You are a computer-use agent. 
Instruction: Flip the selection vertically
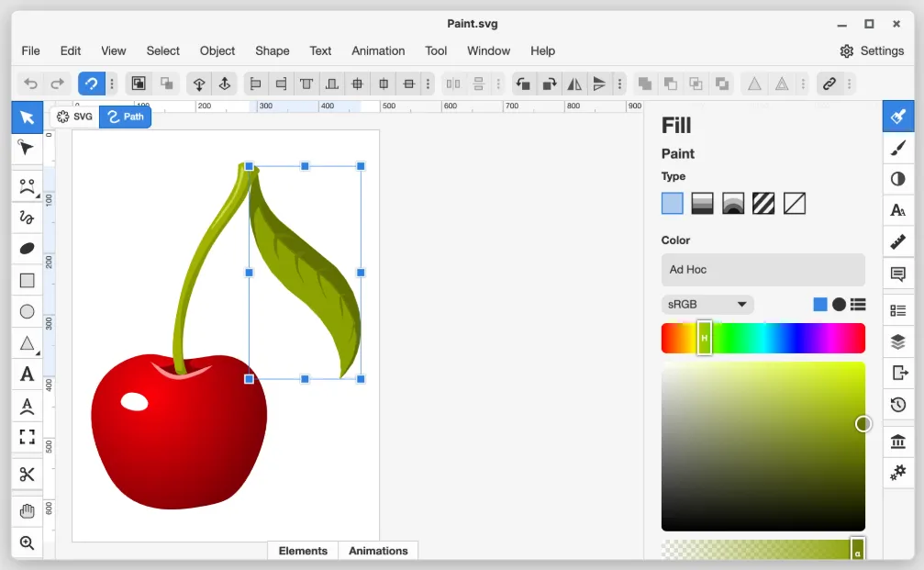[x=599, y=84]
